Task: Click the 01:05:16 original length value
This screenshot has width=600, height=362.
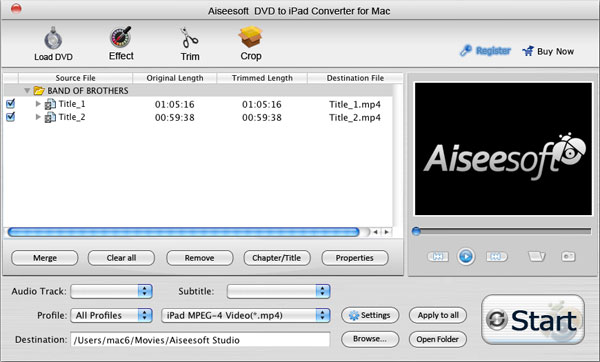Action: 174,104
